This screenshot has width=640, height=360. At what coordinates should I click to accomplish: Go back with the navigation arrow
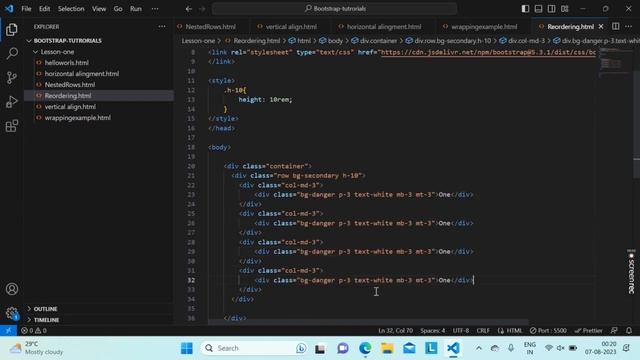(189, 9)
